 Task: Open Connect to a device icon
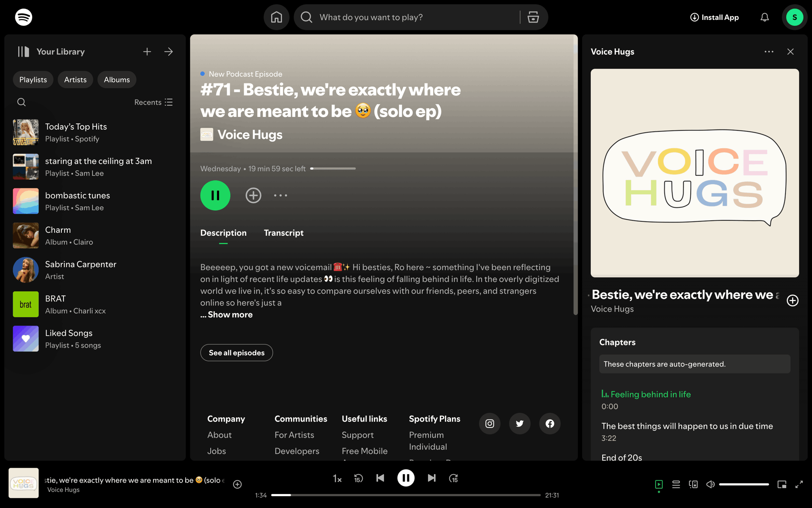(x=693, y=484)
